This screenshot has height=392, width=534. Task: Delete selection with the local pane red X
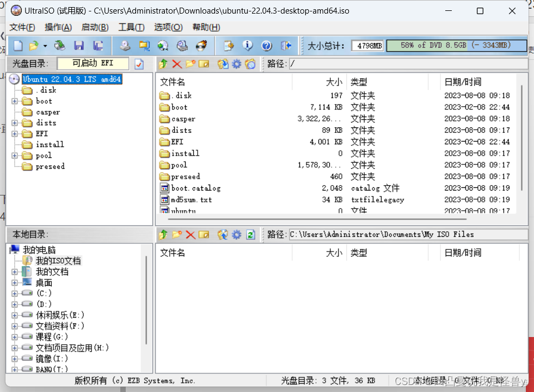[191, 234]
